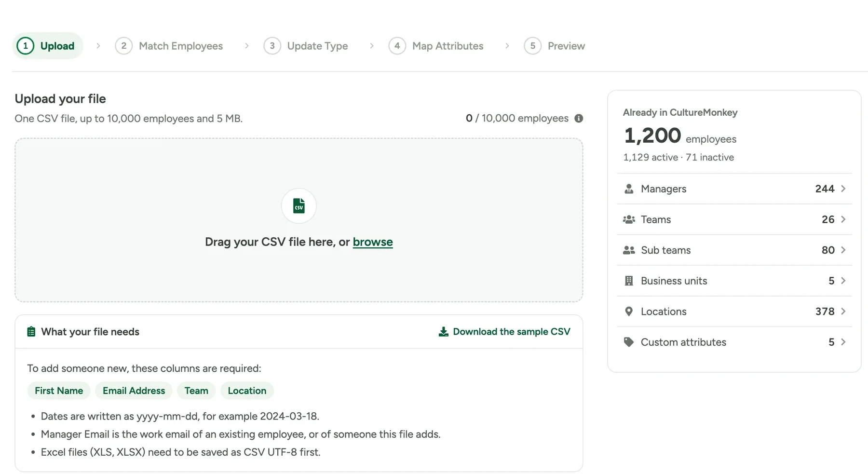Open the Match Employees step
The height and width of the screenshot is (474, 868).
tap(169, 46)
